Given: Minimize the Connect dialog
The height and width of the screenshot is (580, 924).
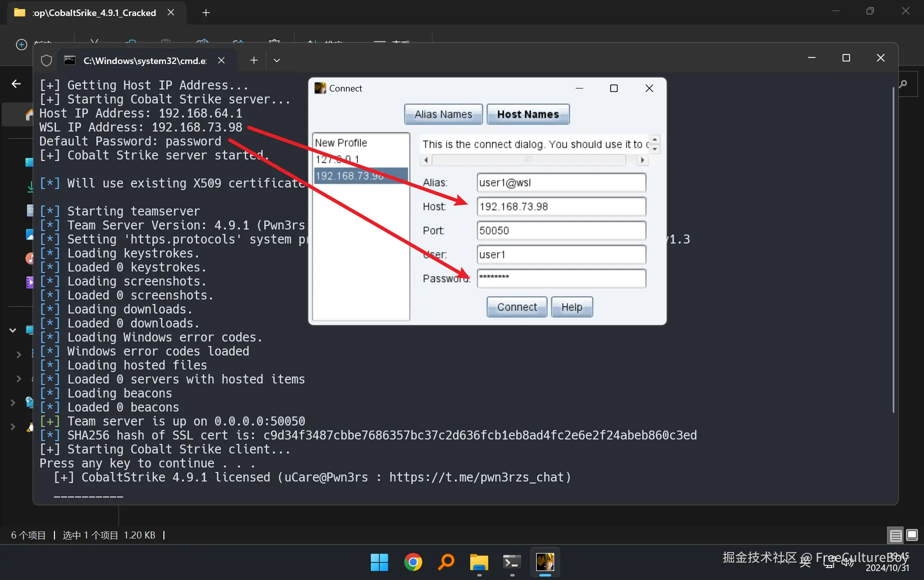Looking at the screenshot, I should [x=579, y=88].
